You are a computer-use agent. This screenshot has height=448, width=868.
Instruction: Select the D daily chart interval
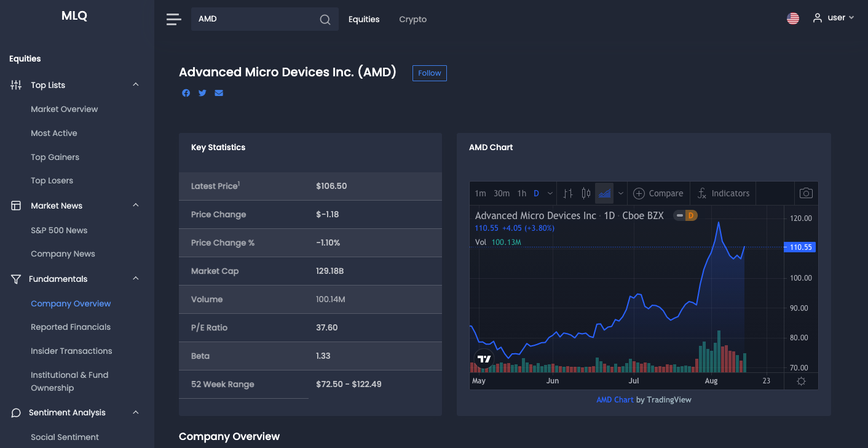point(536,193)
